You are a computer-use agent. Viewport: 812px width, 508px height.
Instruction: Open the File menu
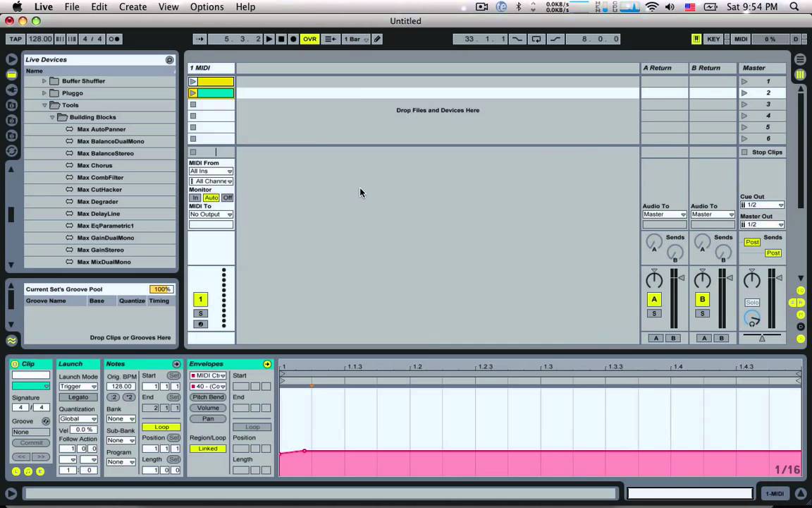coord(71,7)
